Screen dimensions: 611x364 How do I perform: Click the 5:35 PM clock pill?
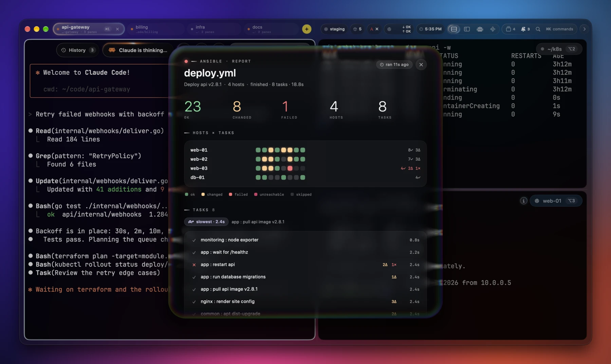[430, 29]
